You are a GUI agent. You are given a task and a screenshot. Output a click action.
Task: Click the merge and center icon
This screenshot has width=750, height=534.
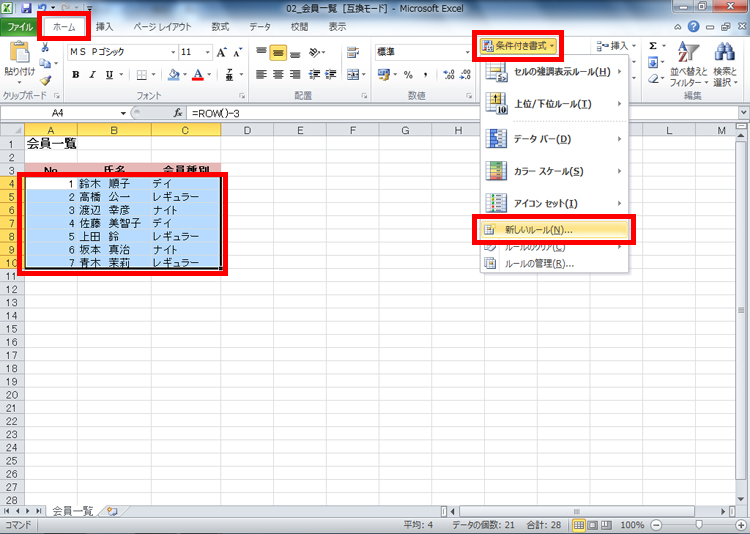pyautogui.click(x=353, y=75)
